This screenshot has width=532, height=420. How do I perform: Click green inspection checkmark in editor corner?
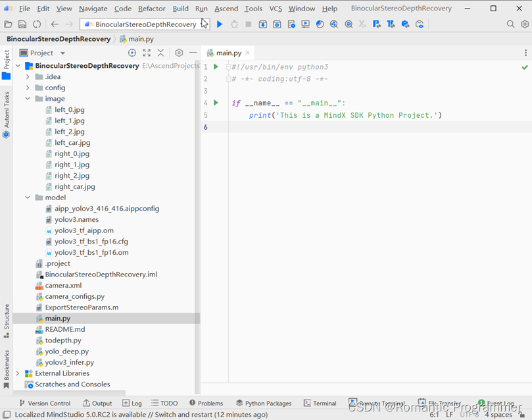pos(525,67)
